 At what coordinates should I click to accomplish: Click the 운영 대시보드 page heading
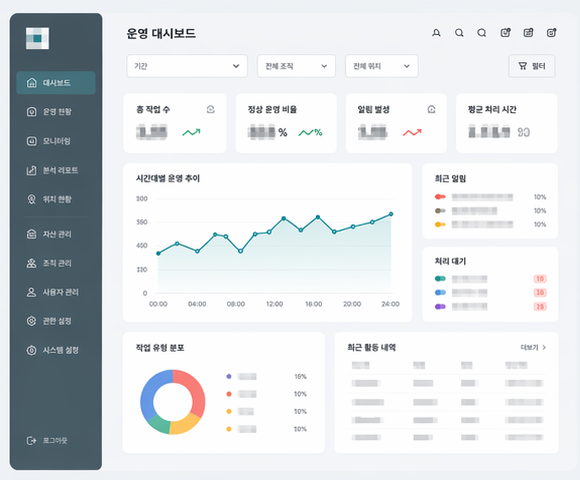tap(161, 34)
